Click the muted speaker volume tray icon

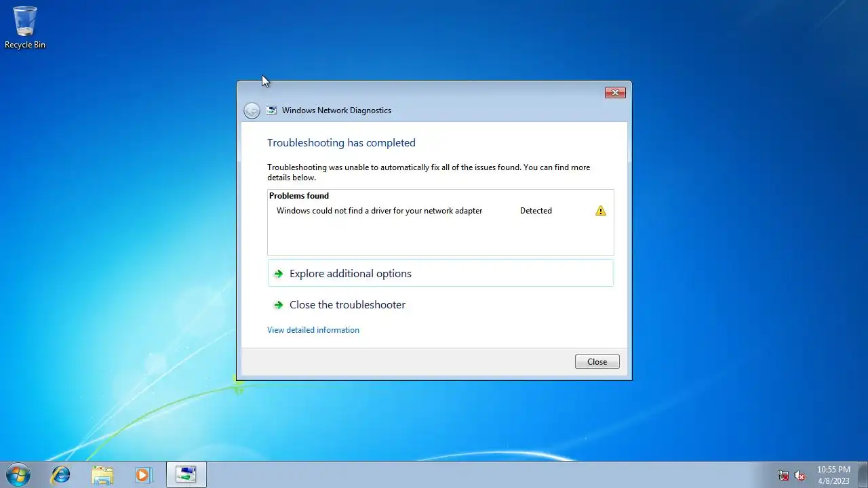pos(800,476)
